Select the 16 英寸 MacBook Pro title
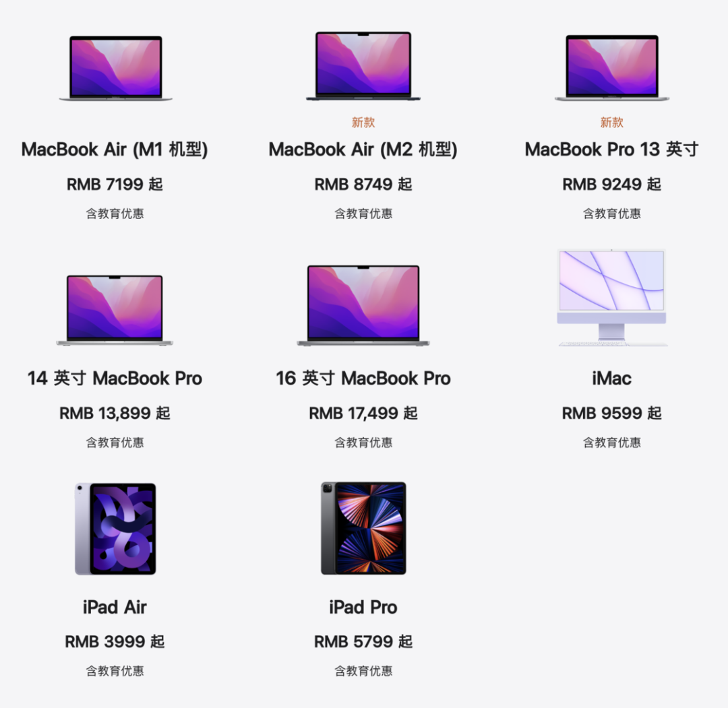728x708 pixels. click(363, 378)
